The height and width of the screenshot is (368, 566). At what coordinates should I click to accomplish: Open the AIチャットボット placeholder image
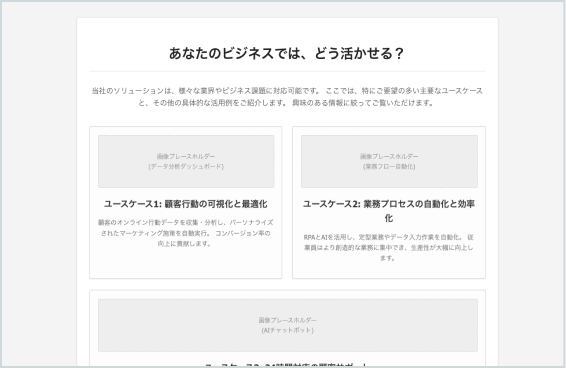[x=288, y=325]
